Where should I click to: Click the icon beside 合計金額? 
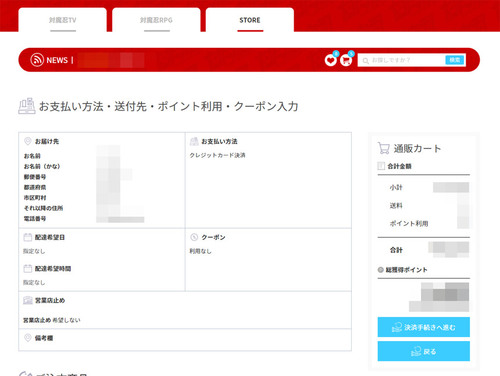[x=381, y=166]
